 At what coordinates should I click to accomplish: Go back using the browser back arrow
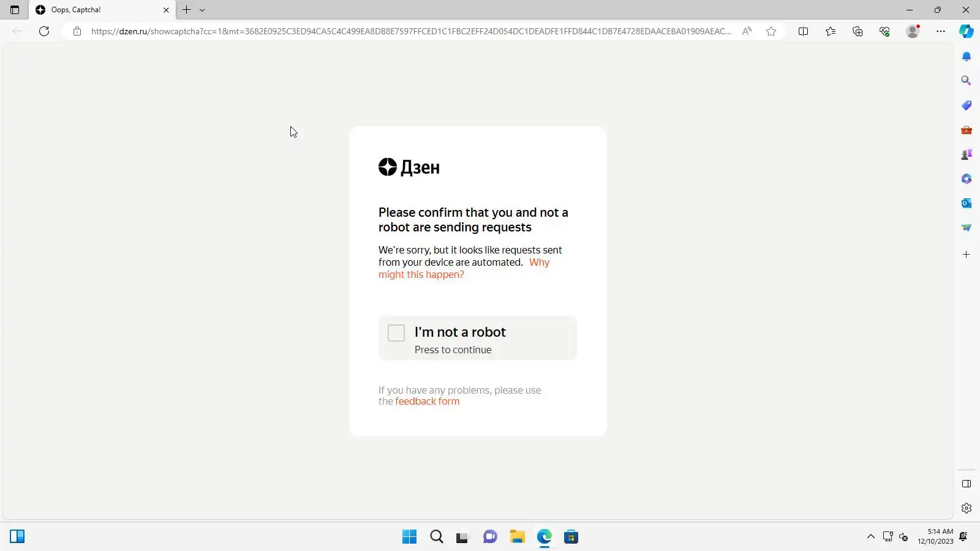coord(17,31)
